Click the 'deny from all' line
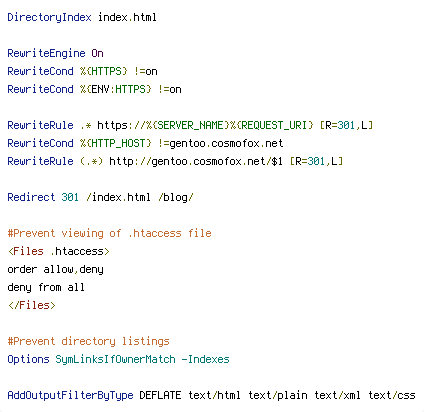 pyautogui.click(x=46, y=287)
